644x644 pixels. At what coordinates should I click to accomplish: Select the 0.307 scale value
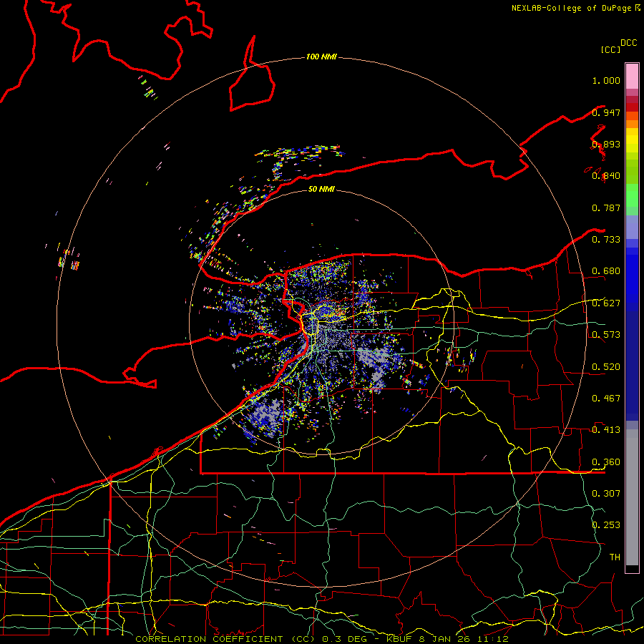pos(606,493)
